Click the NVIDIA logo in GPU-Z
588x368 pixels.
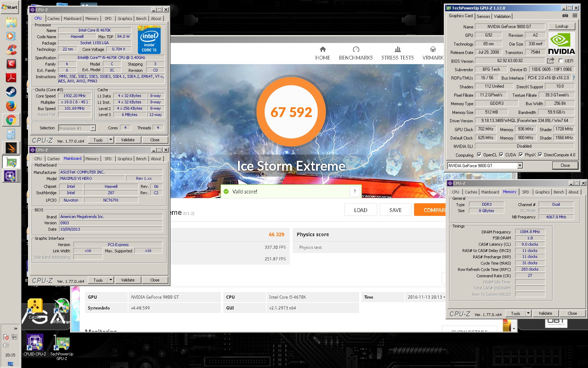tap(561, 44)
